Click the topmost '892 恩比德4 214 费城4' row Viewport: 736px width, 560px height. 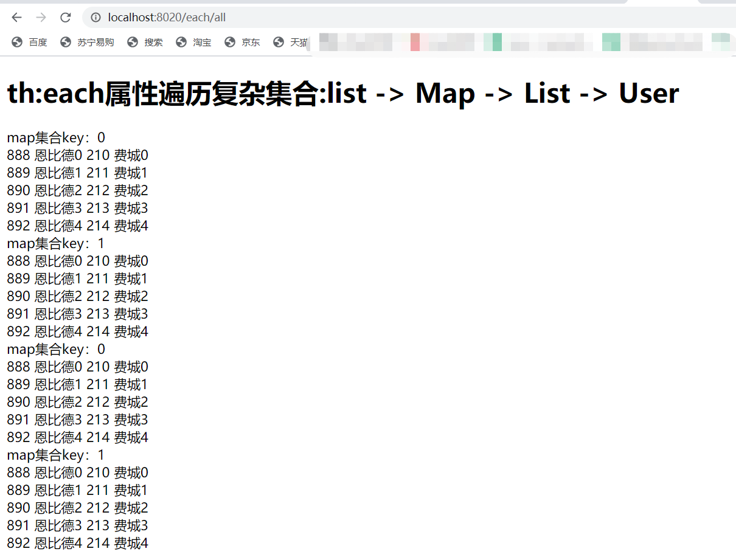pos(78,226)
